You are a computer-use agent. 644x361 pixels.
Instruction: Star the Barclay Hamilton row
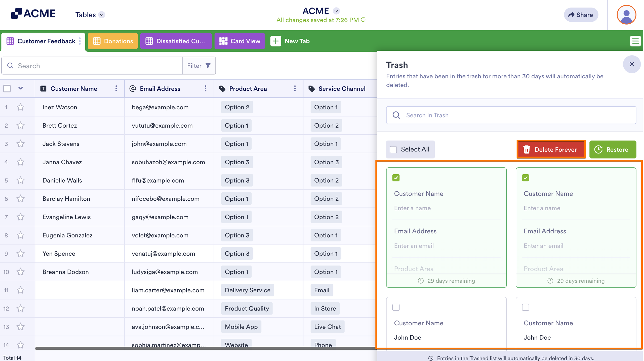pos(20,199)
